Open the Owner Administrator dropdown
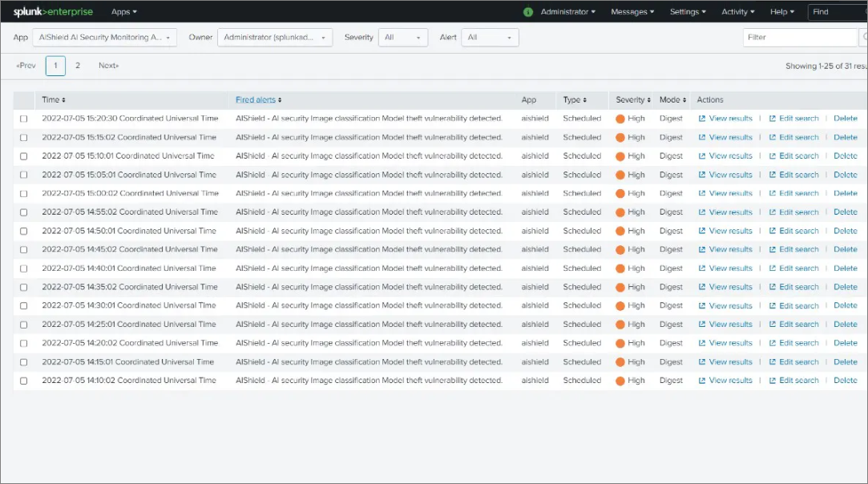The image size is (868, 484). 275,38
